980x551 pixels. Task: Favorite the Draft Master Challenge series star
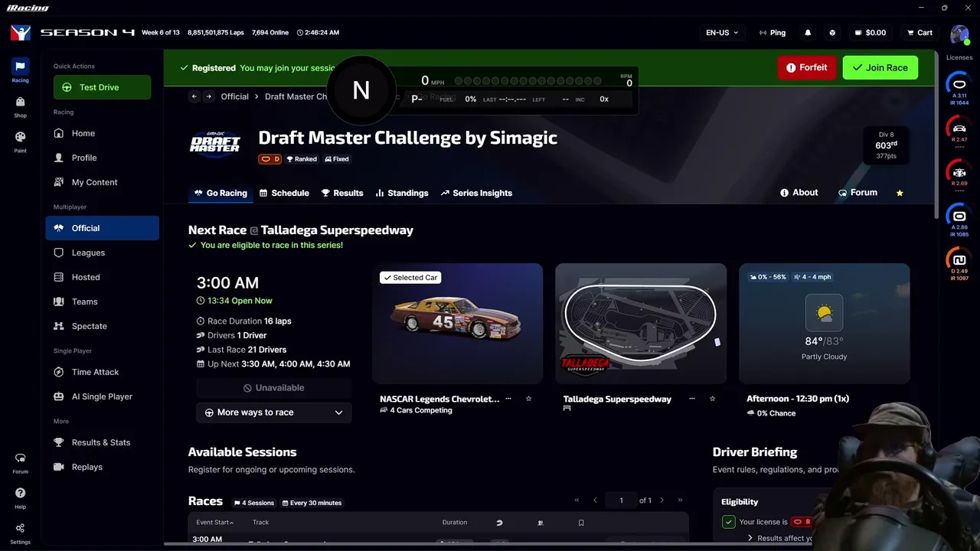900,193
